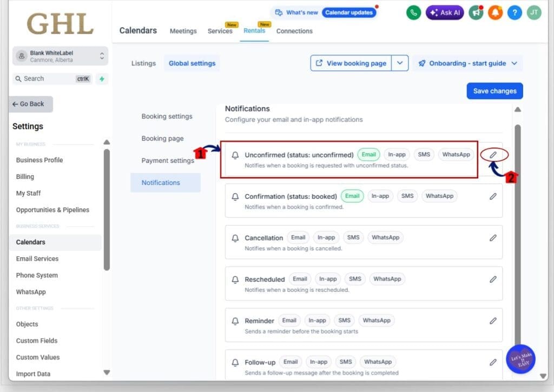Toggle WhatsApp chip on Reminder row
The width and height of the screenshot is (554, 392).
tap(377, 320)
